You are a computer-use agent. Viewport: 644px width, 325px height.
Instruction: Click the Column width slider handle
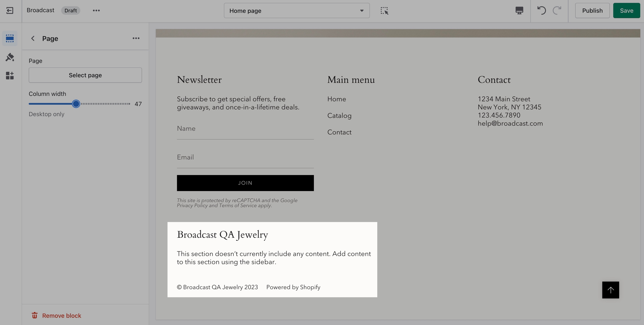pyautogui.click(x=76, y=104)
